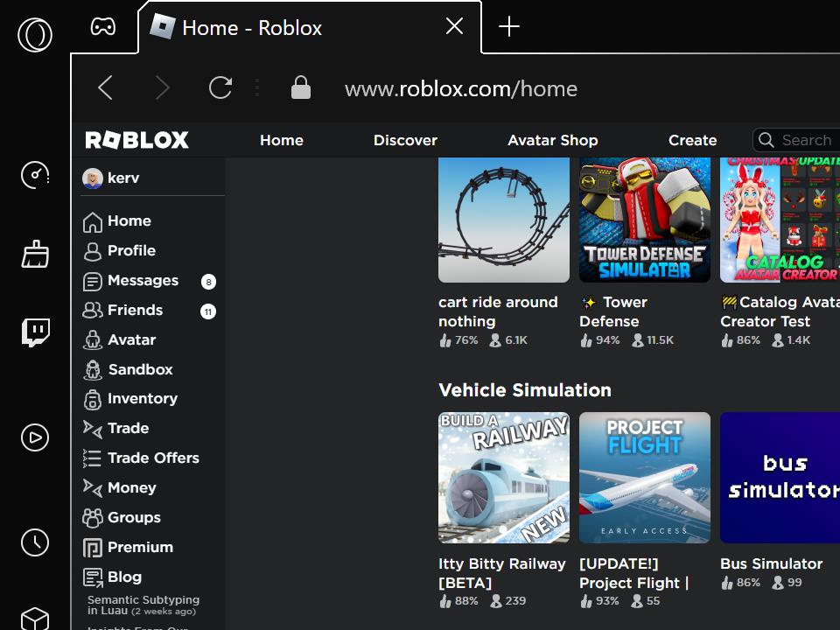The width and height of the screenshot is (840, 630).
Task: Click the www.roblox.com/home address bar
Action: pyautogui.click(x=461, y=89)
